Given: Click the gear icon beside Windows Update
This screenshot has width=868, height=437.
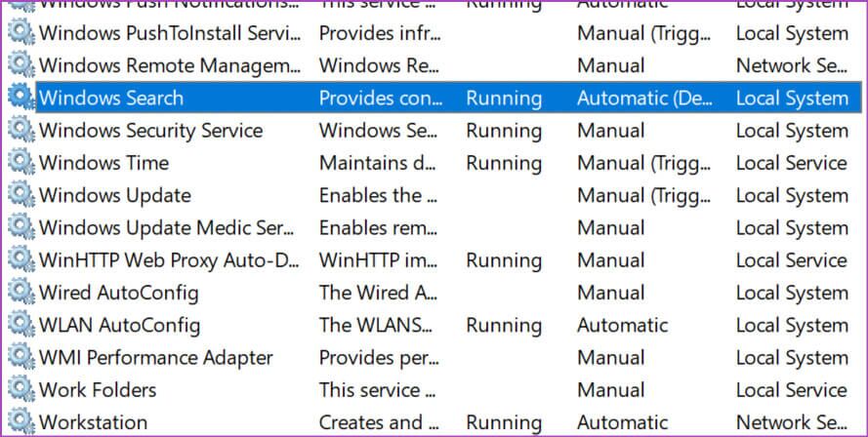Looking at the screenshot, I should click(20, 195).
